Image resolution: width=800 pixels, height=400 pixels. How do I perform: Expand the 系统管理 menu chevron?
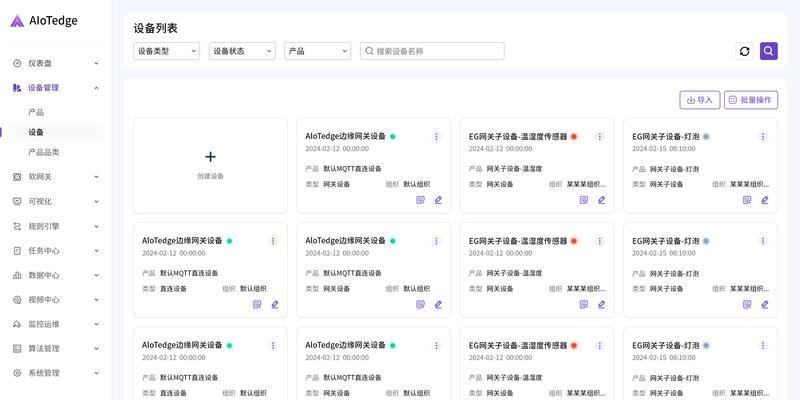96,373
